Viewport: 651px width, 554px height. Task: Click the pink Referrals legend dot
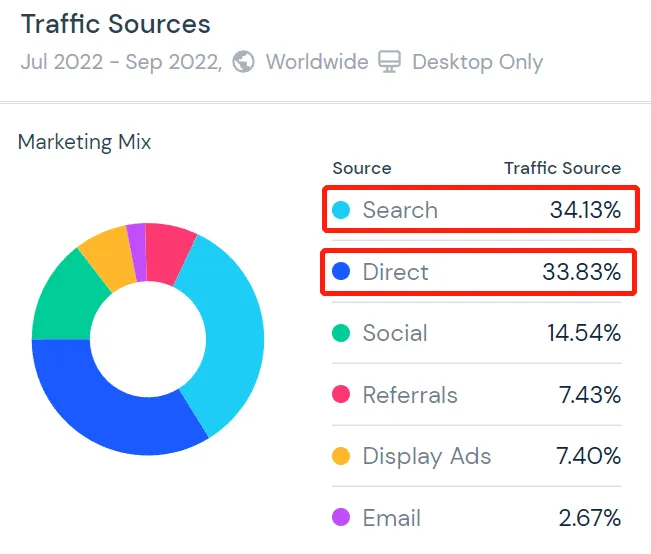tap(341, 394)
